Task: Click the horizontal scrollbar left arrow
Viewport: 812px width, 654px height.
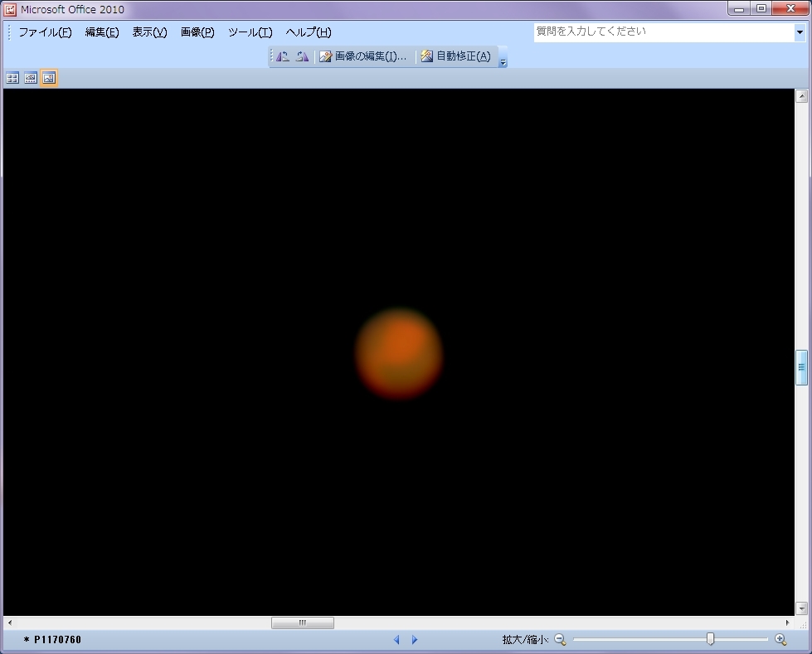Action: [10, 623]
